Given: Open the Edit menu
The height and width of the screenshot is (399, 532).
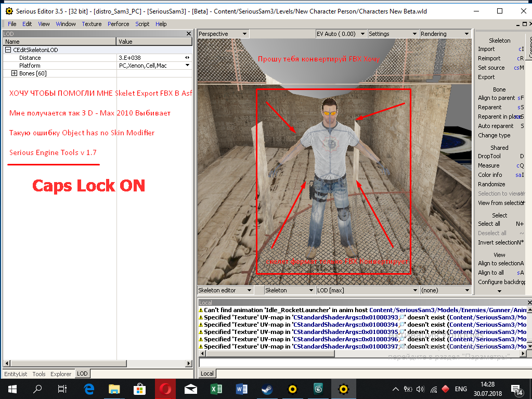Looking at the screenshot, I should [x=27, y=24].
